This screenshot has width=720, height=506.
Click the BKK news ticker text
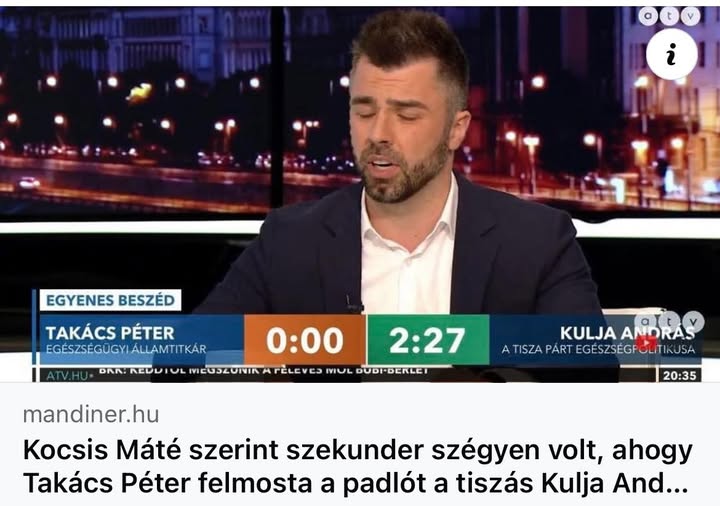264,370
